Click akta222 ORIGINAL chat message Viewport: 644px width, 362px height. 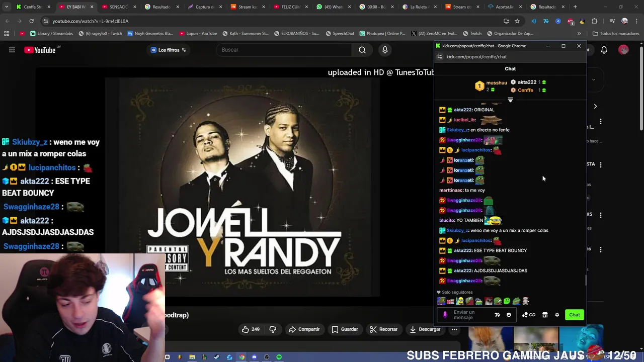(467, 110)
